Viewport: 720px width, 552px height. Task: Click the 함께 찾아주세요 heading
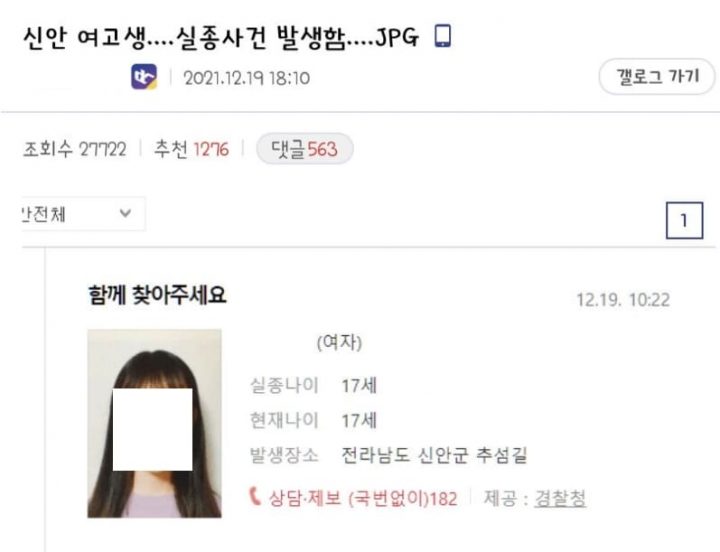pyautogui.click(x=158, y=295)
